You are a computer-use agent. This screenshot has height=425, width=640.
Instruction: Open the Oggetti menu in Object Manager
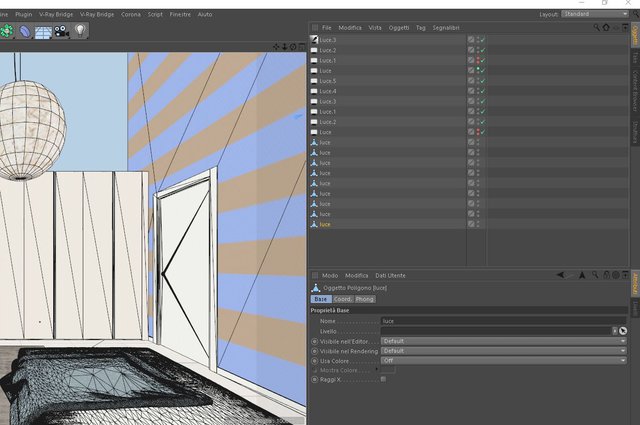point(399,28)
